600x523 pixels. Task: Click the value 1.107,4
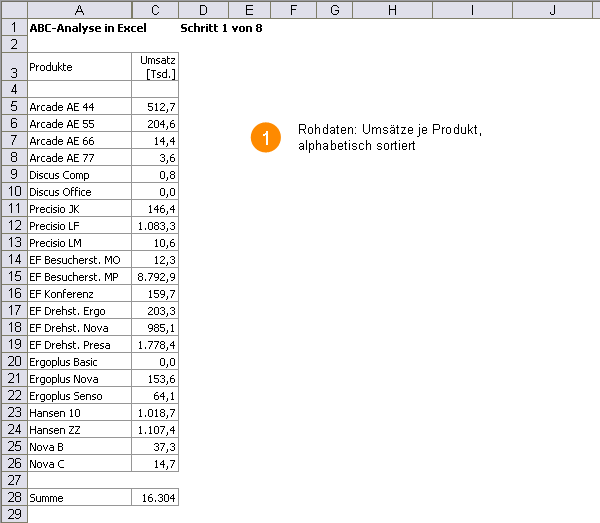(155, 430)
